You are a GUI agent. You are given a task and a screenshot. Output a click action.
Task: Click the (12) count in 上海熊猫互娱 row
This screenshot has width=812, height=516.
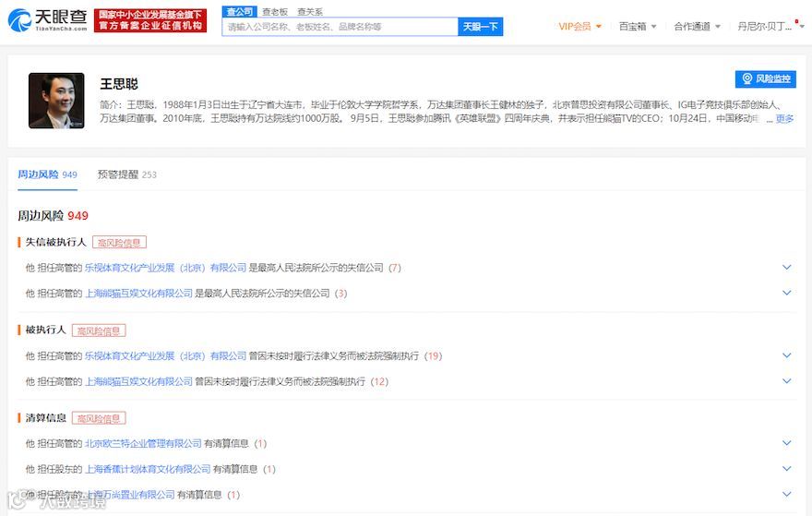tap(379, 381)
